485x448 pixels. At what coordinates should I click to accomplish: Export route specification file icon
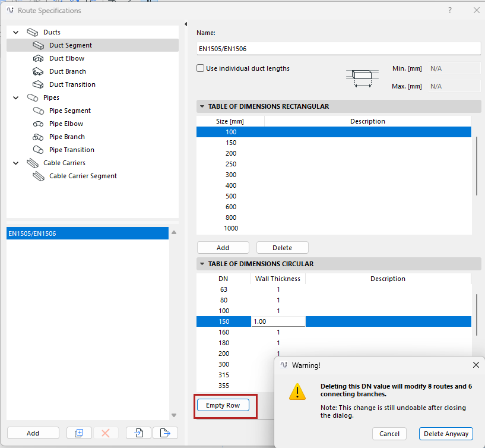pyautogui.click(x=165, y=433)
